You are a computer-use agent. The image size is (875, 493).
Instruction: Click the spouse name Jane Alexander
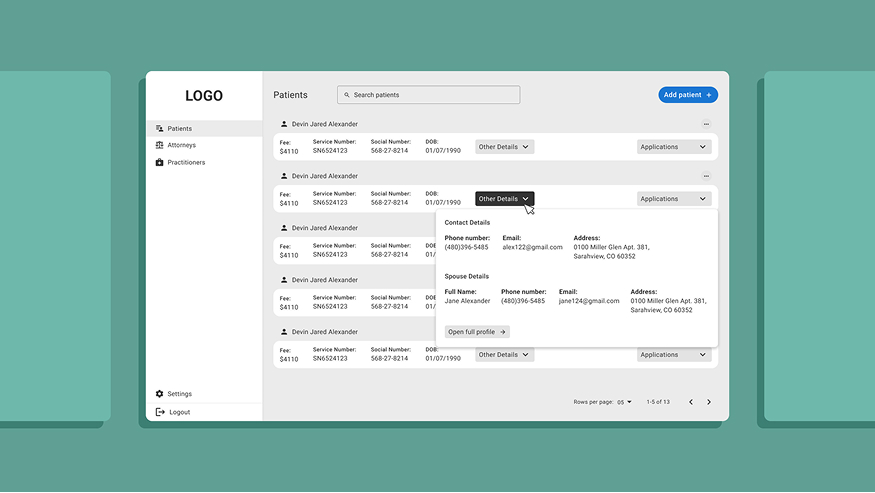(x=467, y=301)
